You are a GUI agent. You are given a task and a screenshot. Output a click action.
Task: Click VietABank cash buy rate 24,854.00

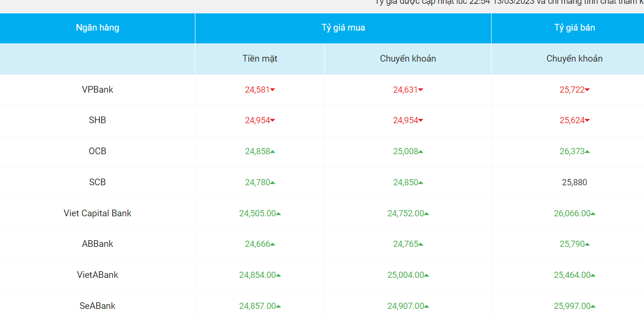tap(258, 275)
